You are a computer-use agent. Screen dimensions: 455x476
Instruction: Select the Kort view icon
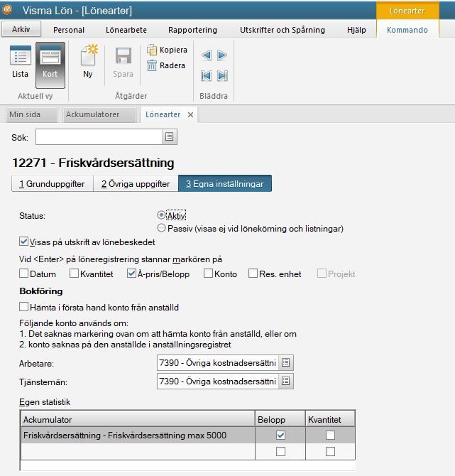tap(50, 63)
